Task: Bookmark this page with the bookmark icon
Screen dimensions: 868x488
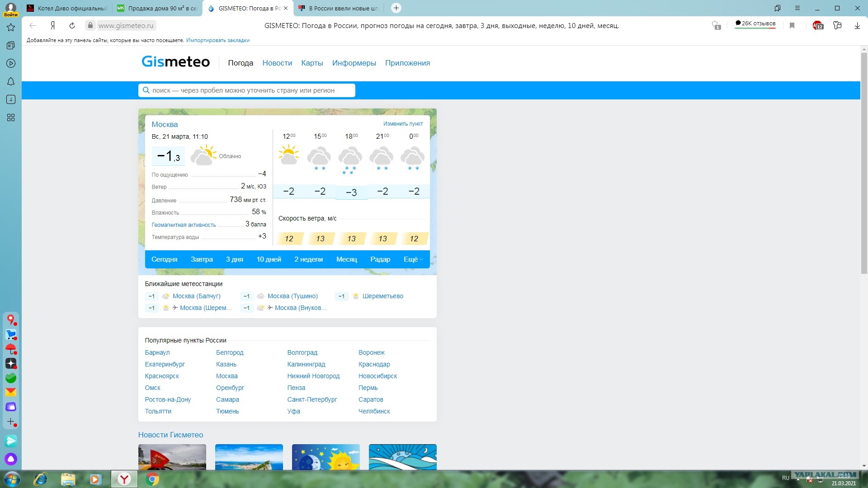Action: click(792, 26)
